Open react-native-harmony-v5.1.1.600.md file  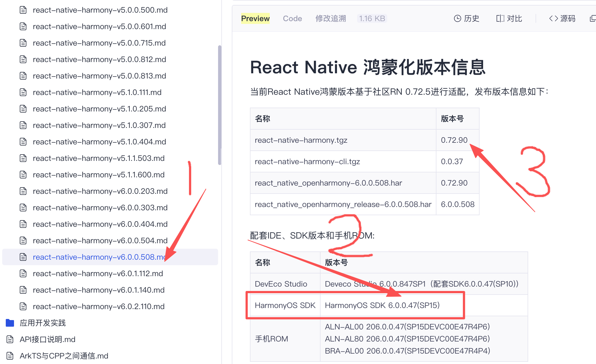[x=99, y=175]
